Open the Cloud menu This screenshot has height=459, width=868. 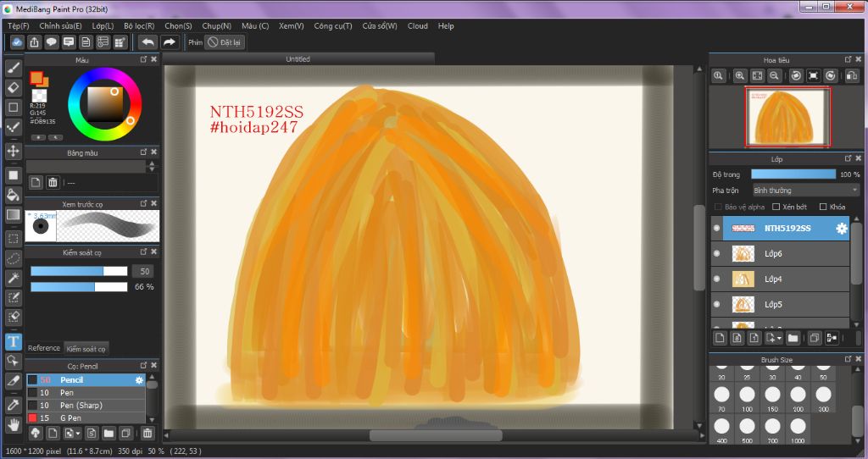(x=417, y=26)
